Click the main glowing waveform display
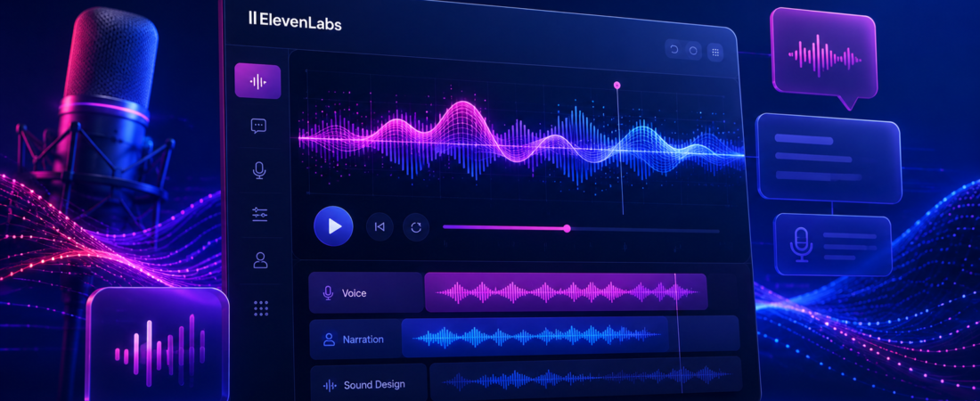Viewport: 980px width, 401px height. point(521,142)
